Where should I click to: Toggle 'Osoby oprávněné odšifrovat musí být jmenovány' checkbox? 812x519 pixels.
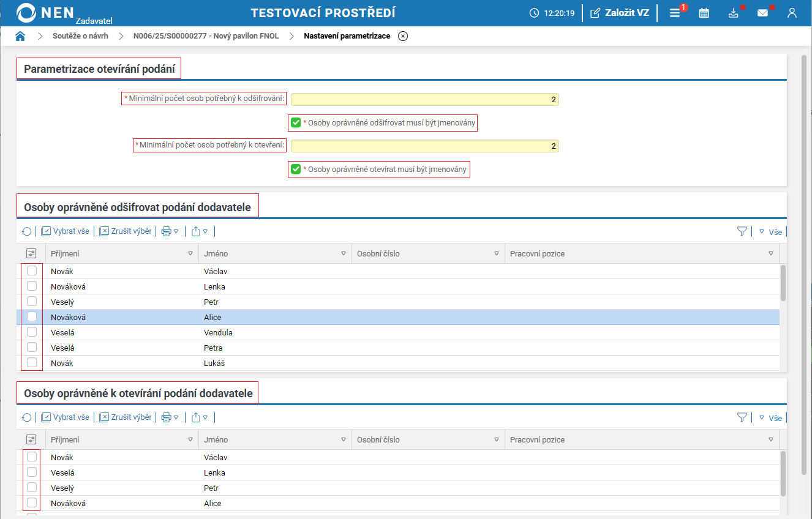pyautogui.click(x=296, y=122)
